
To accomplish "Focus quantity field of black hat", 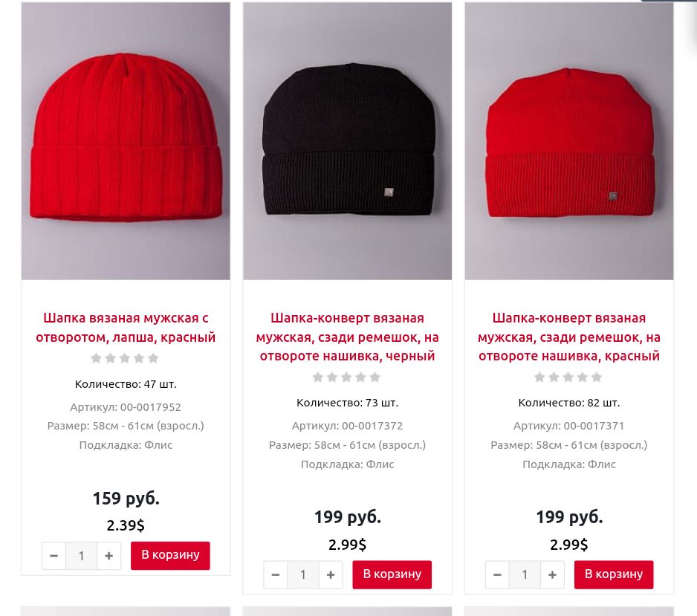I will coord(303,574).
